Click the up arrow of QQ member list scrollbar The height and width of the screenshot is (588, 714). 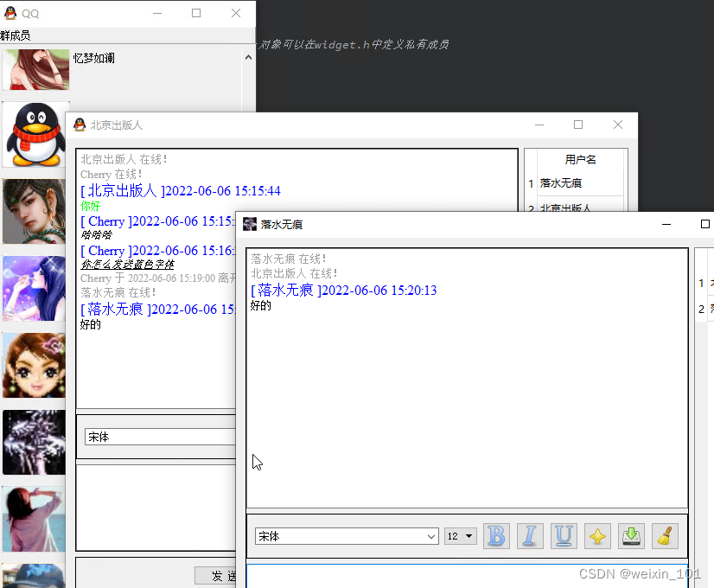coord(248,57)
